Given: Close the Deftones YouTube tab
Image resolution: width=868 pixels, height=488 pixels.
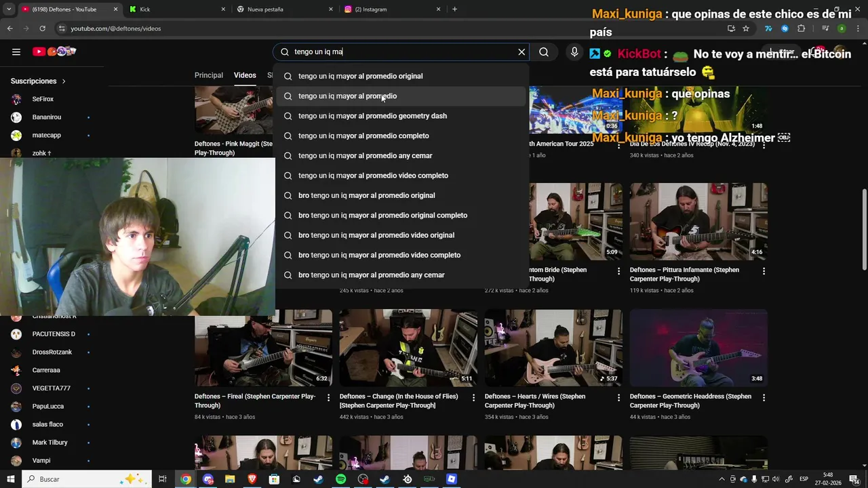Looking at the screenshot, I should pyautogui.click(x=115, y=9).
